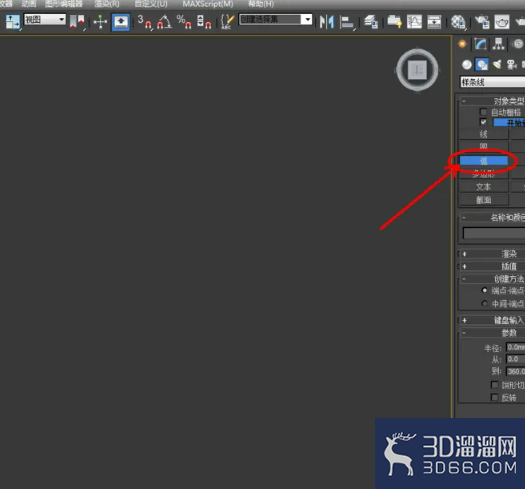Click the Align tool icon

(347, 23)
